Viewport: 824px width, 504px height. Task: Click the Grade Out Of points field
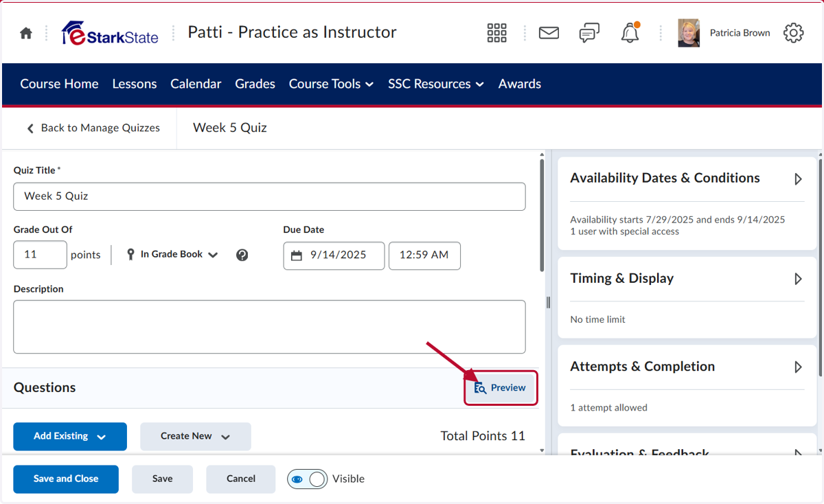pos(40,255)
